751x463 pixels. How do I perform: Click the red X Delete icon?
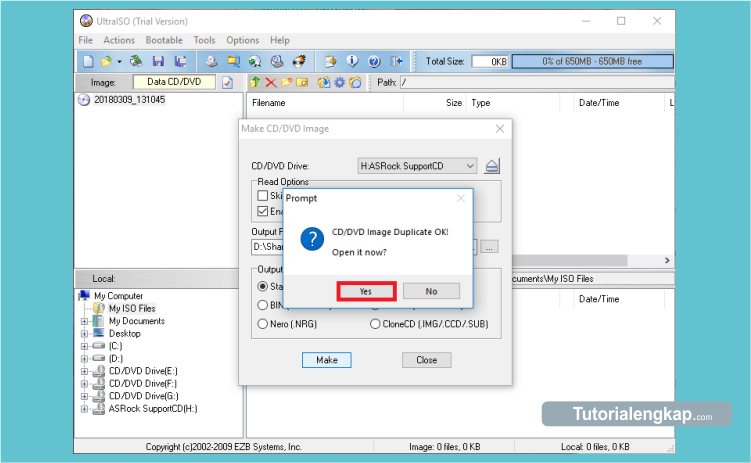click(x=271, y=82)
